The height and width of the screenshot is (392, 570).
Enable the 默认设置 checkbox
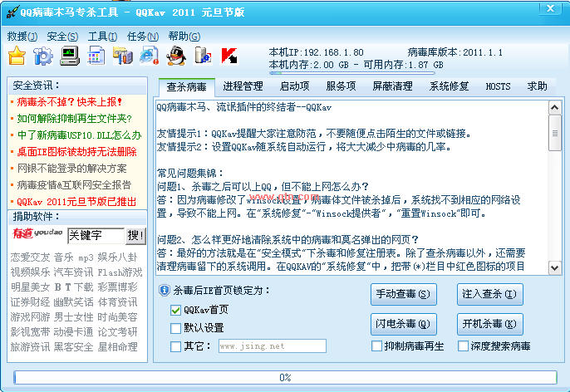click(x=175, y=328)
